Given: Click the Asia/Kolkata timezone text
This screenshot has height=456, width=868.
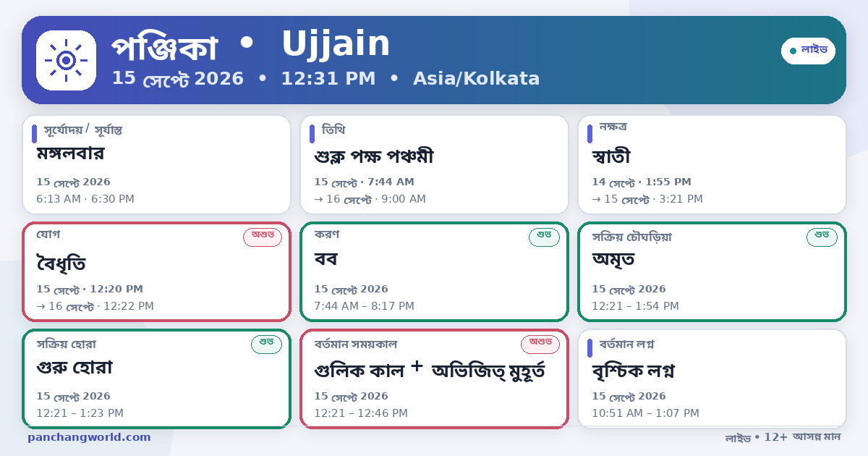Looking at the screenshot, I should 476,79.
